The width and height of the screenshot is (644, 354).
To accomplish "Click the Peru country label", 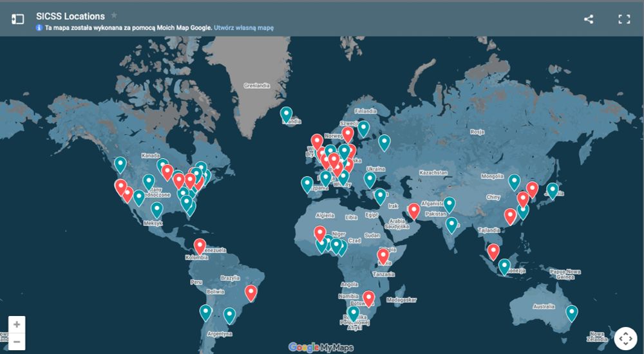I will coord(196,282).
